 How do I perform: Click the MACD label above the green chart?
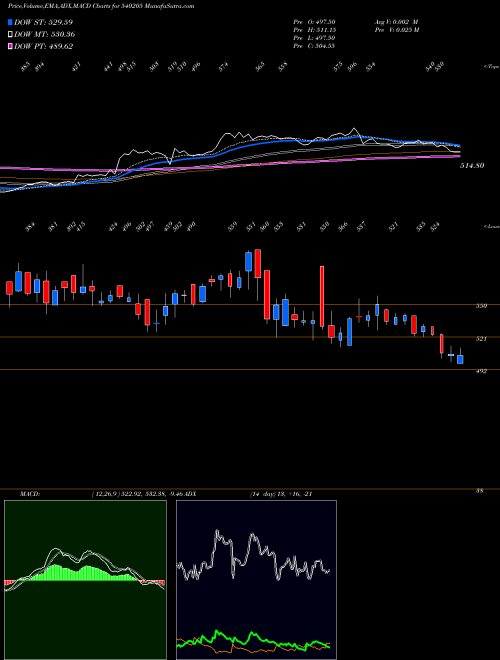point(30,494)
